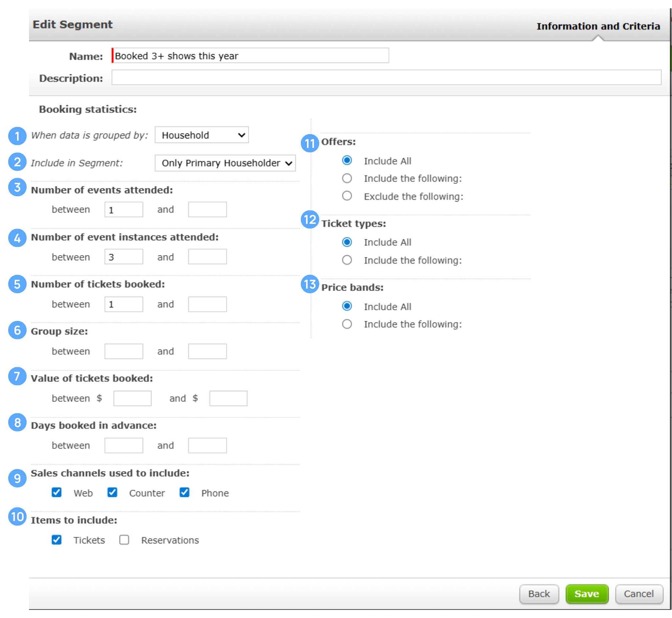Click numbered marker 7 beside ticket value
672x618 pixels.
point(17,376)
